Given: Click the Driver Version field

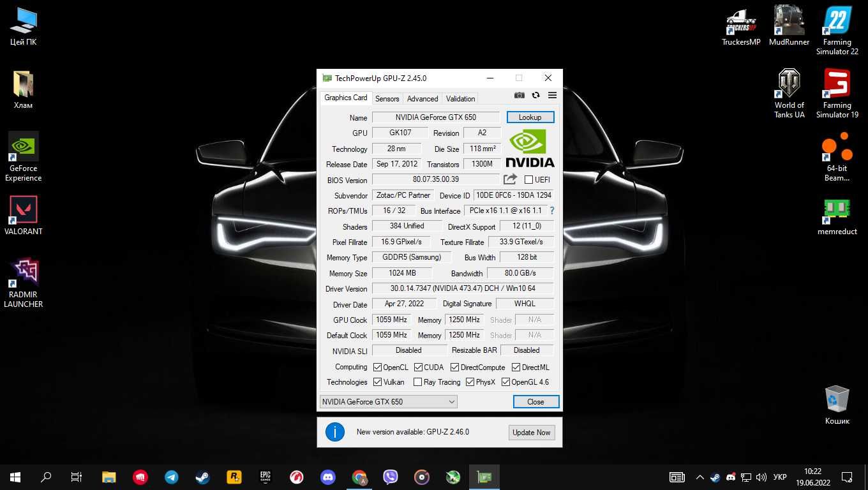Looking at the screenshot, I should coord(463,288).
